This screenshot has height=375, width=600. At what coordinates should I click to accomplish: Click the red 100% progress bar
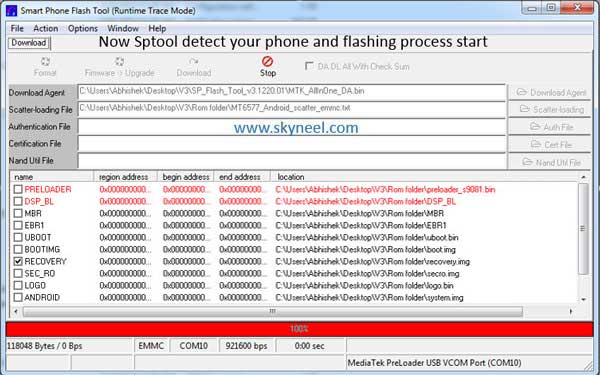point(299,329)
